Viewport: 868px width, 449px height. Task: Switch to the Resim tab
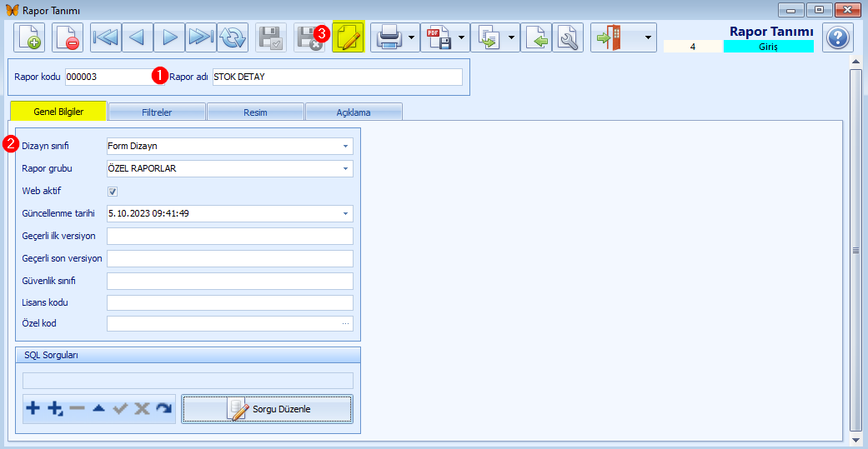(x=255, y=112)
